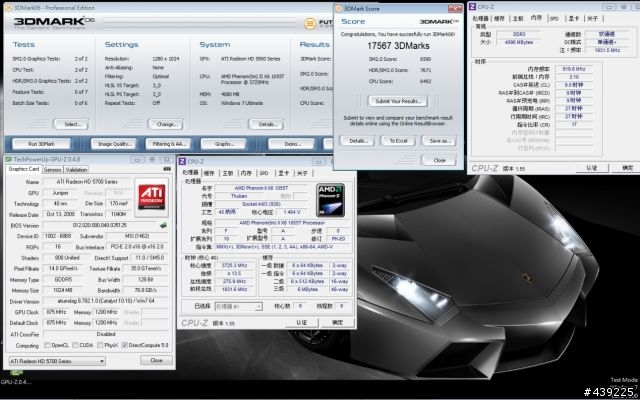Click the GPU-Z title bar app icon

pos(9,159)
